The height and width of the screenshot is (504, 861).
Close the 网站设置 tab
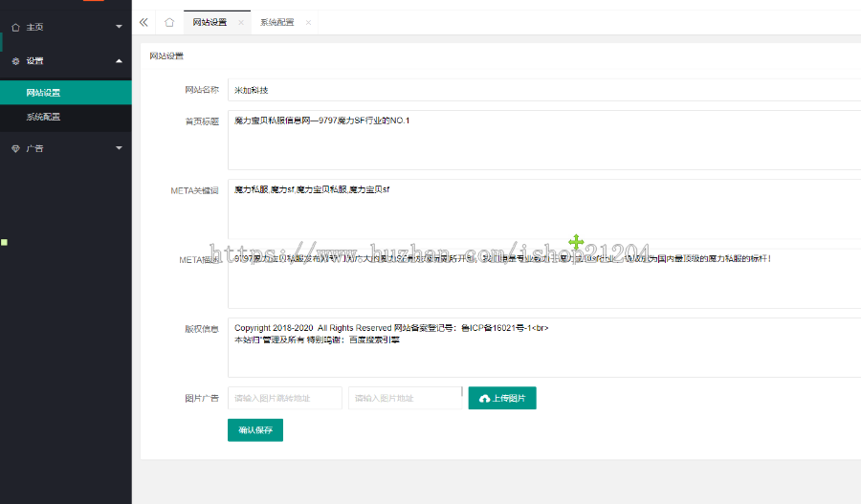(240, 23)
